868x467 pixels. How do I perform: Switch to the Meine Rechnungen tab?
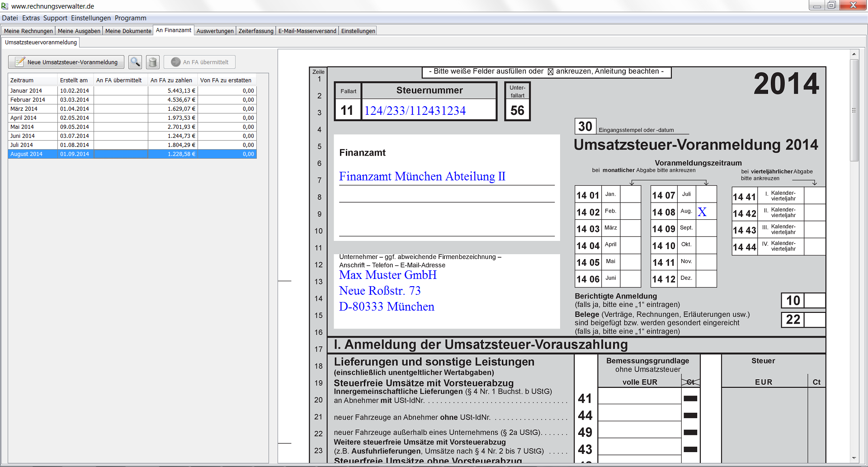click(x=28, y=31)
